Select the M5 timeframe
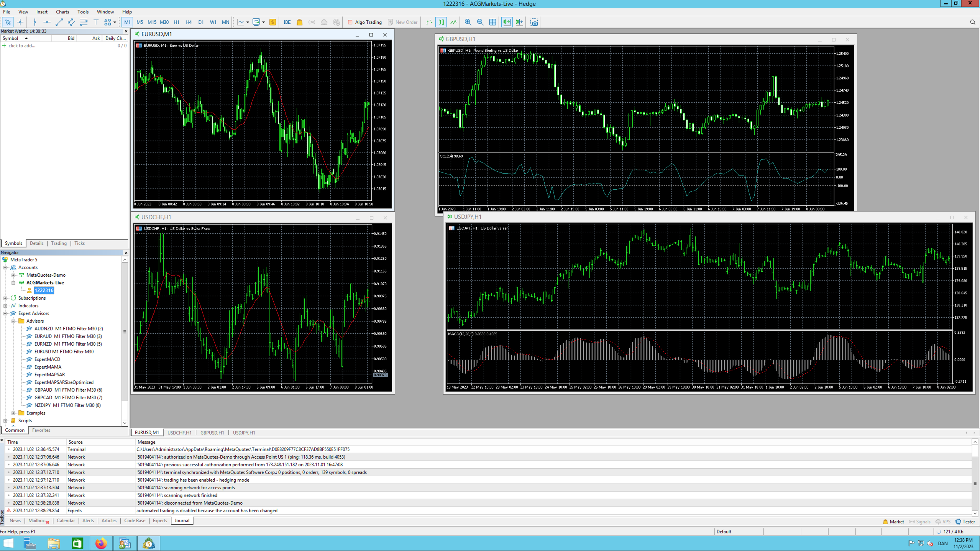 pyautogui.click(x=140, y=22)
